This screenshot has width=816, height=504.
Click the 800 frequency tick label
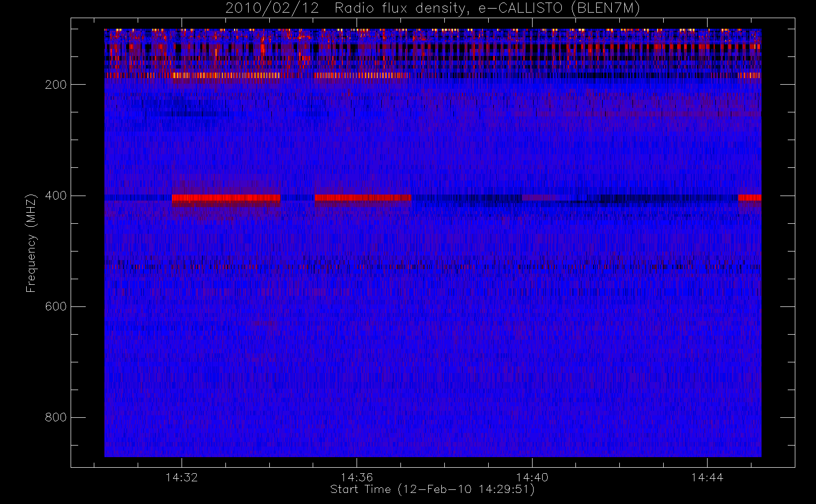55,417
